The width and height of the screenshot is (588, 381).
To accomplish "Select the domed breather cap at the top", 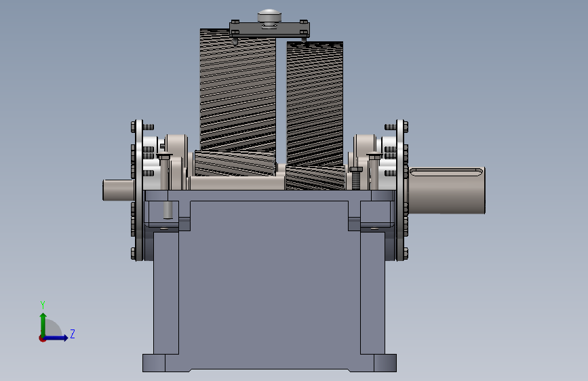I will (269, 17).
